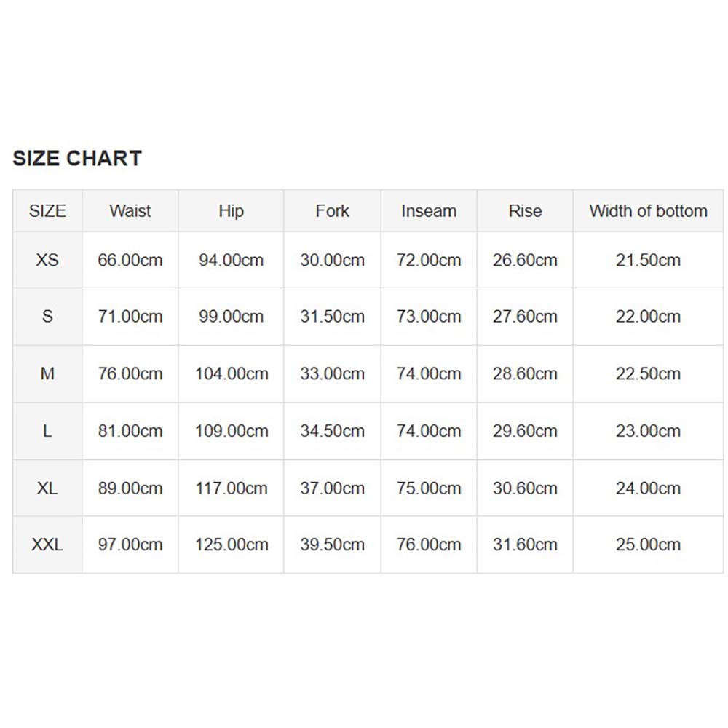Image resolution: width=728 pixels, height=728 pixels.
Task: Click the 104.00cm hip cell
Action: pyautogui.click(x=232, y=373)
